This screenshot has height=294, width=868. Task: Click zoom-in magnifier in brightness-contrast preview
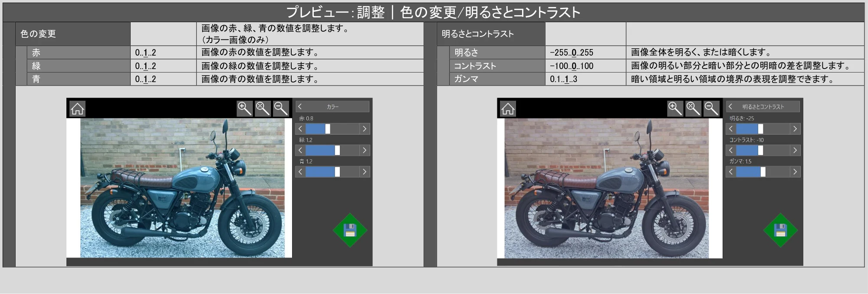point(675,109)
